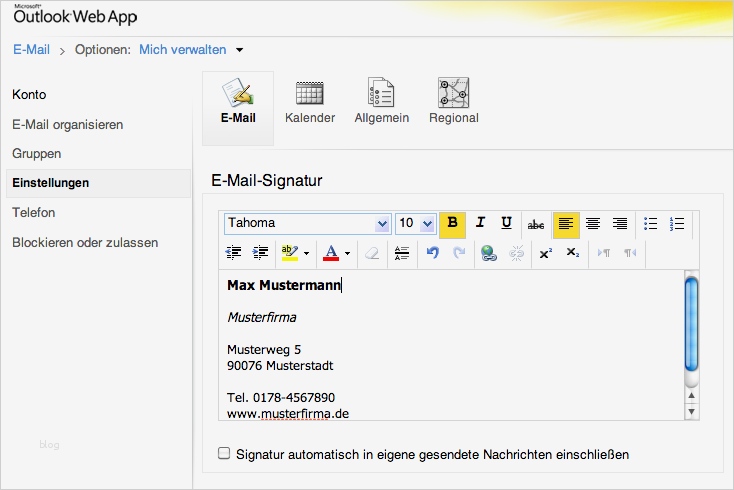This screenshot has height=490, width=734.
Task: Toggle Bold formatting button
Action: [x=452, y=224]
